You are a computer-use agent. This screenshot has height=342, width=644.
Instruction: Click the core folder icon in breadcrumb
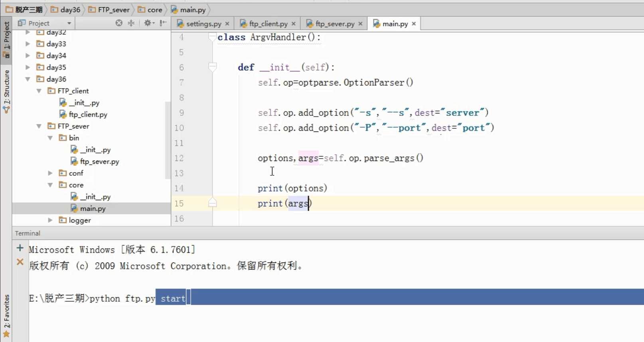pyautogui.click(x=141, y=9)
